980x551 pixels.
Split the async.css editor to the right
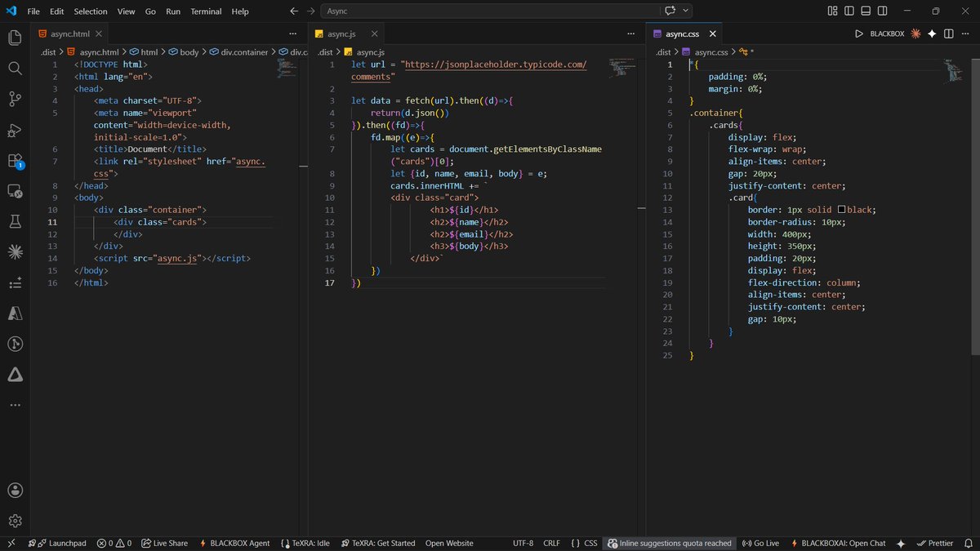[x=949, y=34]
